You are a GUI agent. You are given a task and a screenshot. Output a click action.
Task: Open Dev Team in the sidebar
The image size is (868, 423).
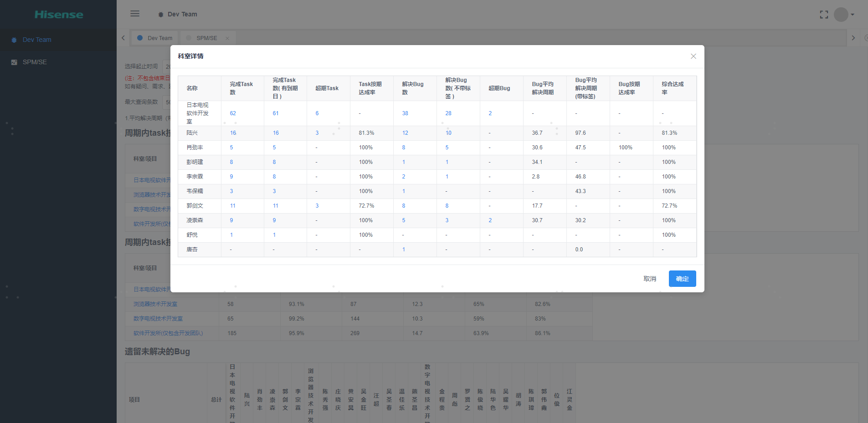(37, 40)
